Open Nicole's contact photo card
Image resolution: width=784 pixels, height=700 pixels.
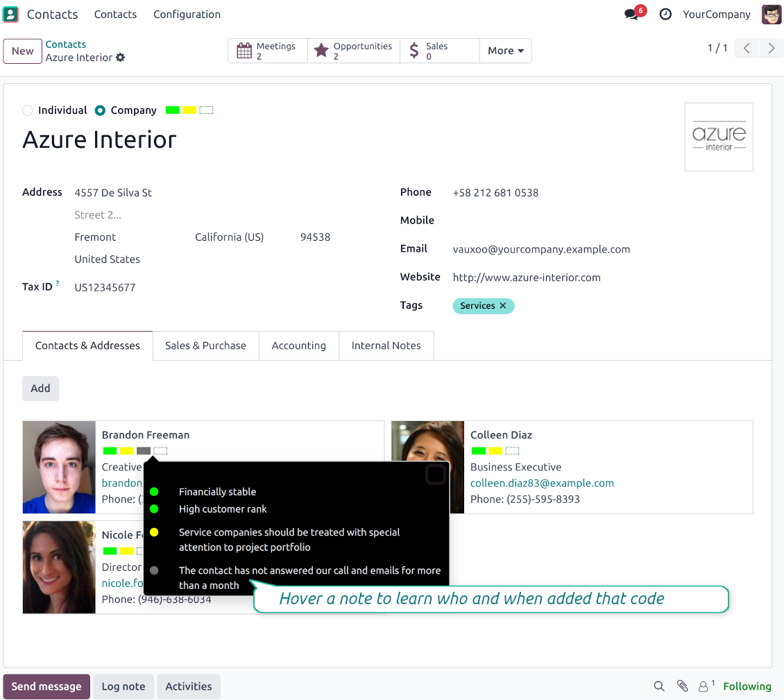coord(59,567)
